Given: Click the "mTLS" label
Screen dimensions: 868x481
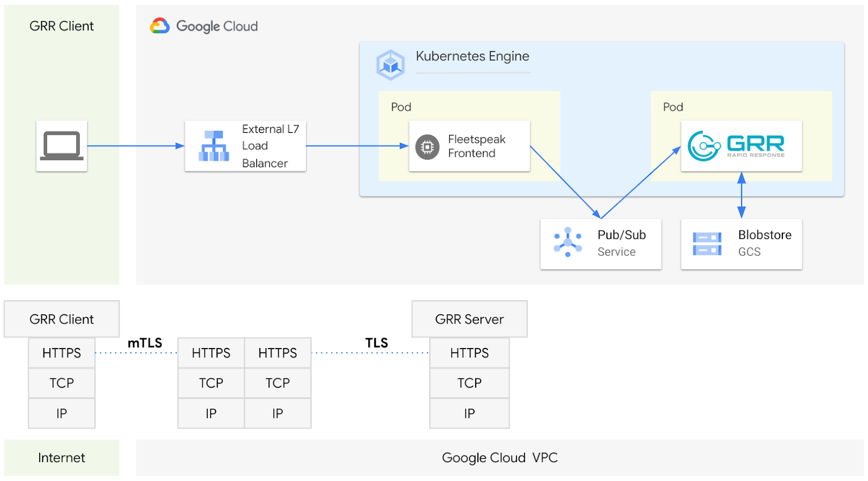Looking at the screenshot, I should click(x=145, y=343).
